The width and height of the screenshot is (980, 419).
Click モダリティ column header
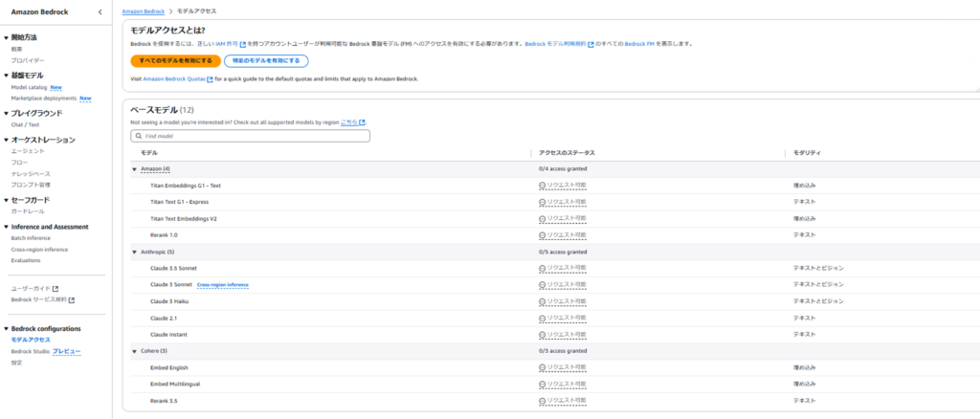pyautogui.click(x=807, y=153)
